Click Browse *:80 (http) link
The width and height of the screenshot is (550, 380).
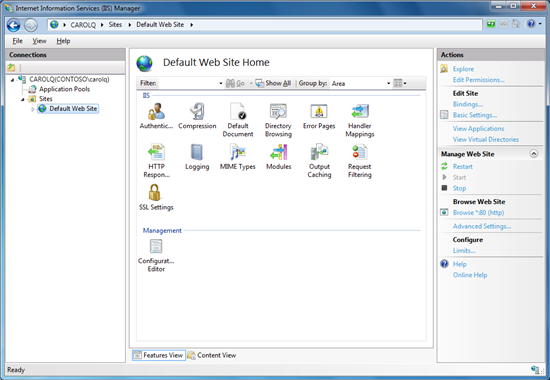478,212
